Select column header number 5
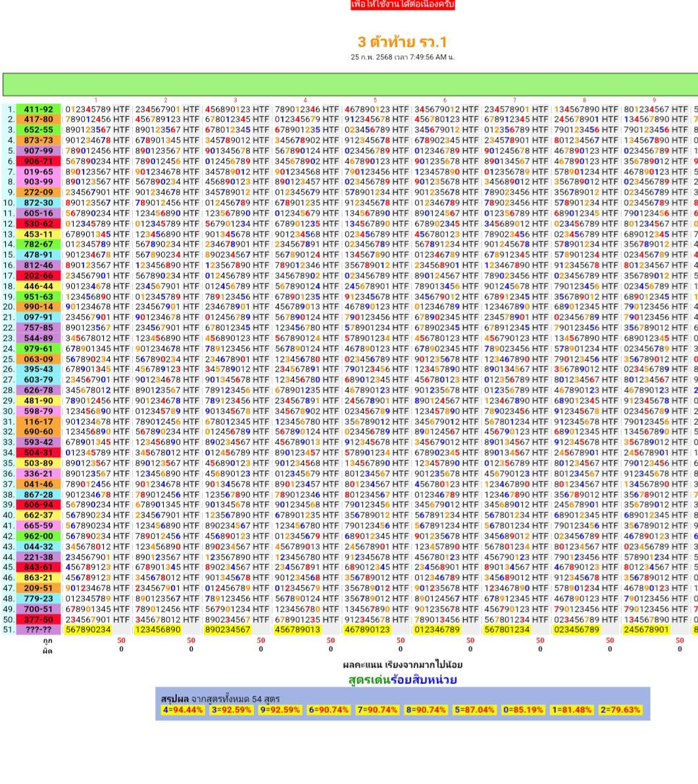Viewport: 698px width, 784px height. [x=375, y=101]
